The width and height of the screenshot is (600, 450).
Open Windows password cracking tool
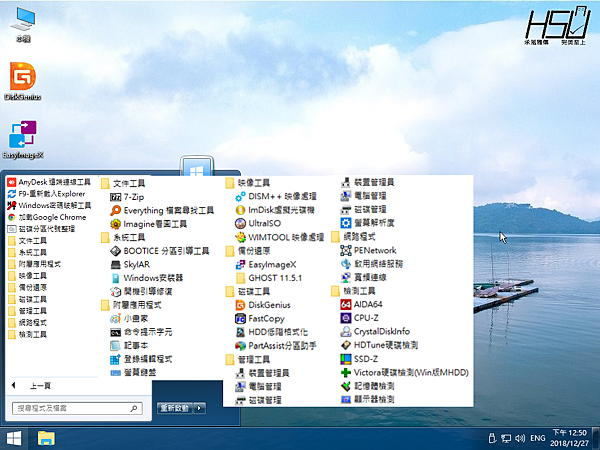click(x=49, y=205)
